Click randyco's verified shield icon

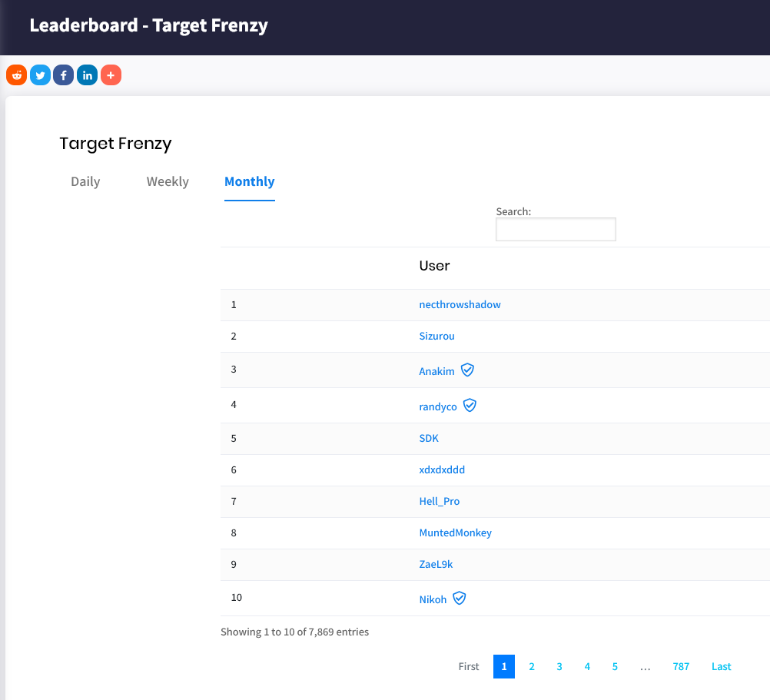(x=470, y=405)
